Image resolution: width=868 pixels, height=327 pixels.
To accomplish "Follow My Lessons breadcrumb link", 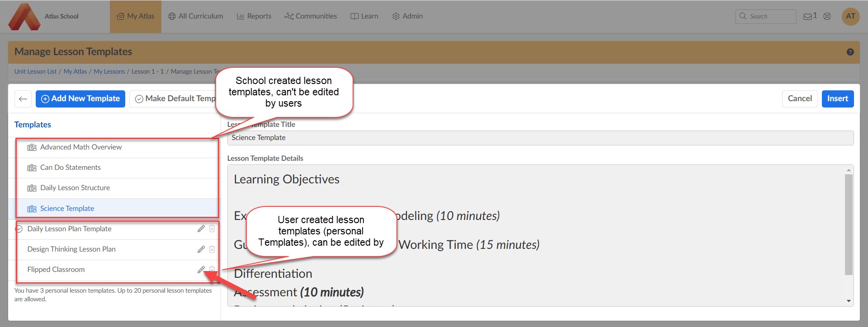I will coord(109,71).
